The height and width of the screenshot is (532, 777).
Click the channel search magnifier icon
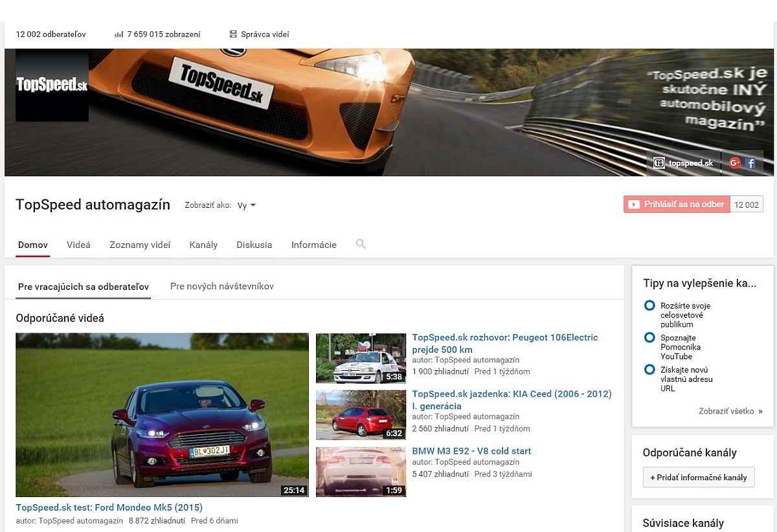(361, 244)
